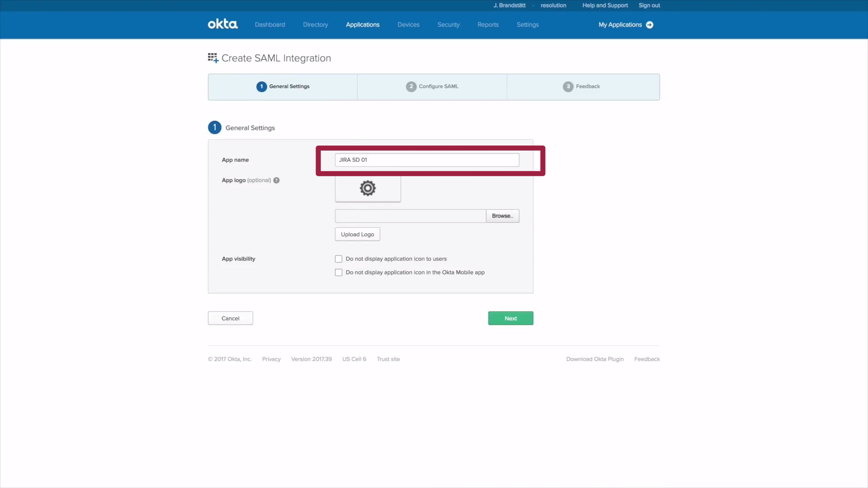The width and height of the screenshot is (868, 488).
Task: Open the Devices menu
Action: coord(408,25)
